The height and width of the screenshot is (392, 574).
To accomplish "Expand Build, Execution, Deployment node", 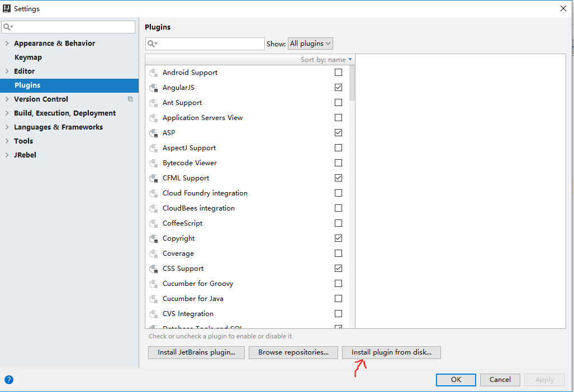I will (7, 113).
